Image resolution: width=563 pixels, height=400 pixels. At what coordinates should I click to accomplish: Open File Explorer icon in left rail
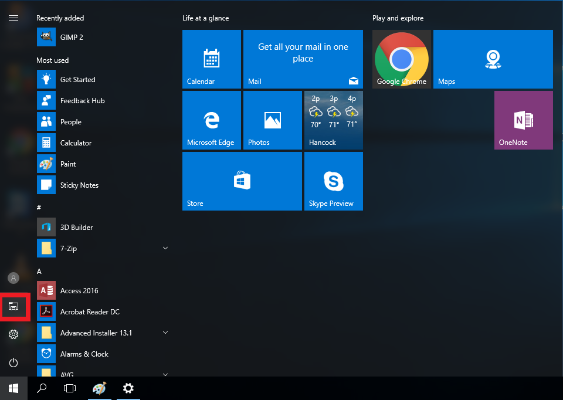pyautogui.click(x=14, y=307)
